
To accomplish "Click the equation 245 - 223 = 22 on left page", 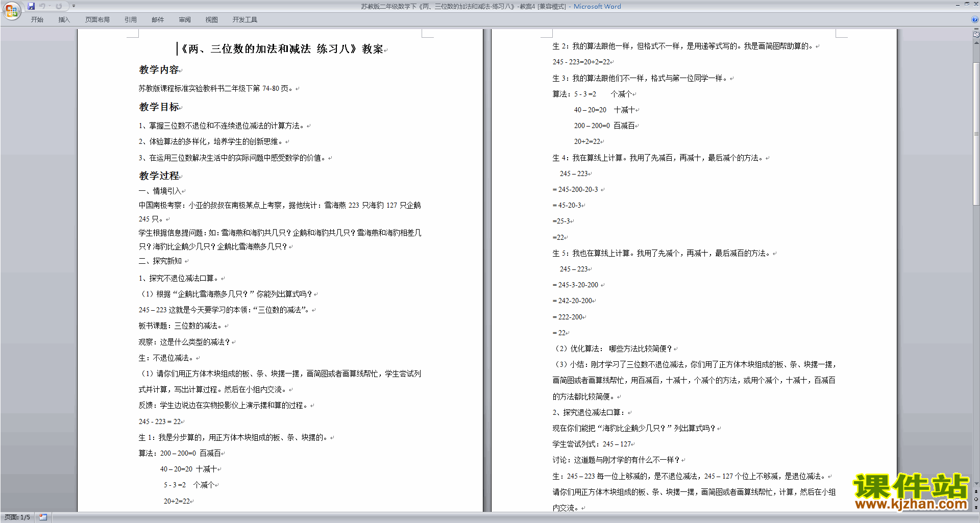I will point(160,421).
